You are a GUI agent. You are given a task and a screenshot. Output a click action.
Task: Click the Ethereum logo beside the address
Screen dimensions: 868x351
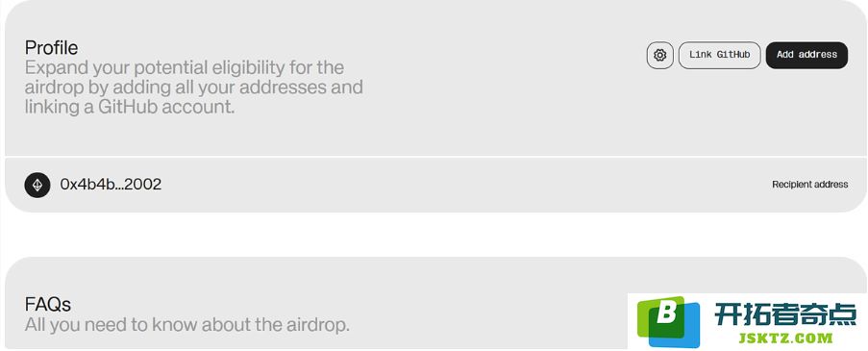click(x=37, y=185)
